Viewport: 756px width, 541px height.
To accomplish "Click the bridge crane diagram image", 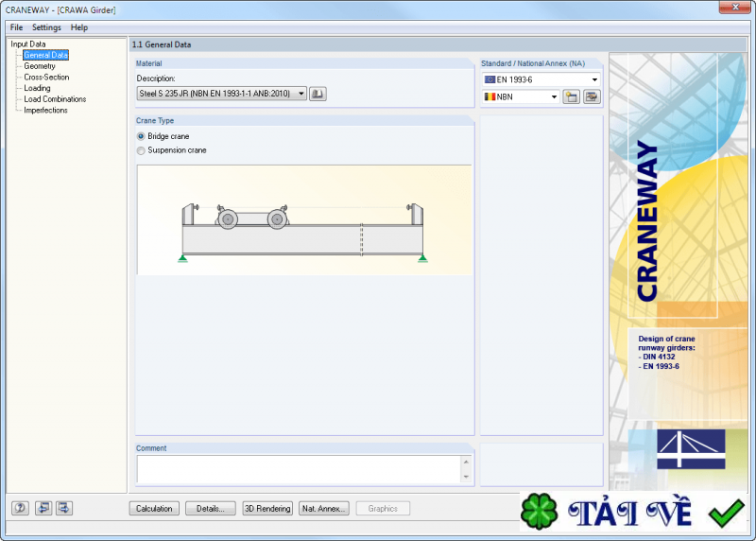I will [304, 220].
